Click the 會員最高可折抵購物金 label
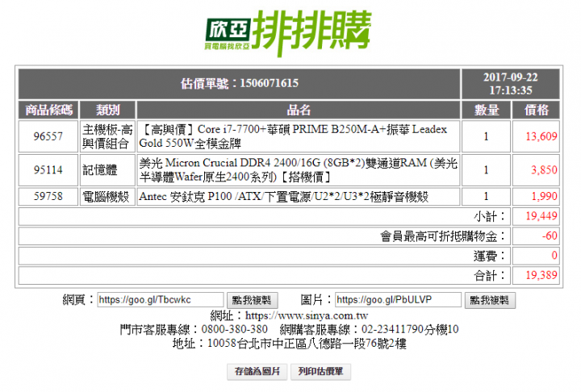Image resolution: width=581 pixels, height=392 pixels. (443, 236)
